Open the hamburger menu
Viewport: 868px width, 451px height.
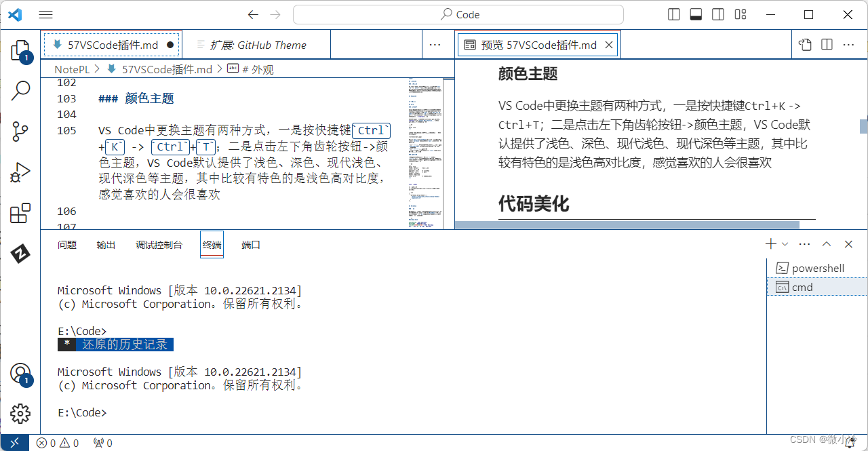click(45, 14)
